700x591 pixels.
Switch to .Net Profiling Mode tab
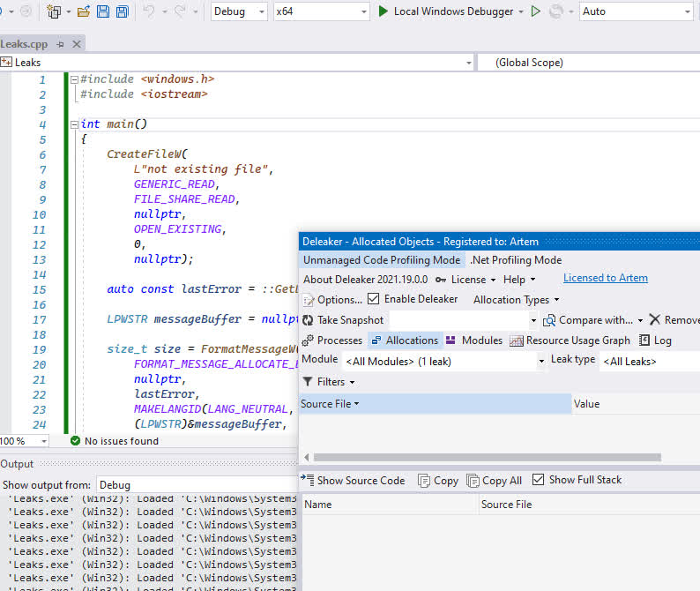pos(515,260)
